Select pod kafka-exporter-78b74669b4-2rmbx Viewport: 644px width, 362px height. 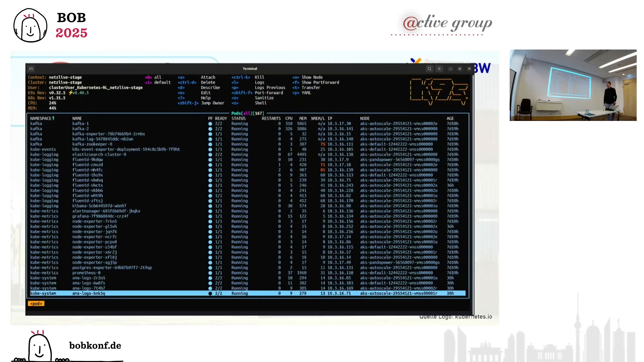[x=248, y=134]
